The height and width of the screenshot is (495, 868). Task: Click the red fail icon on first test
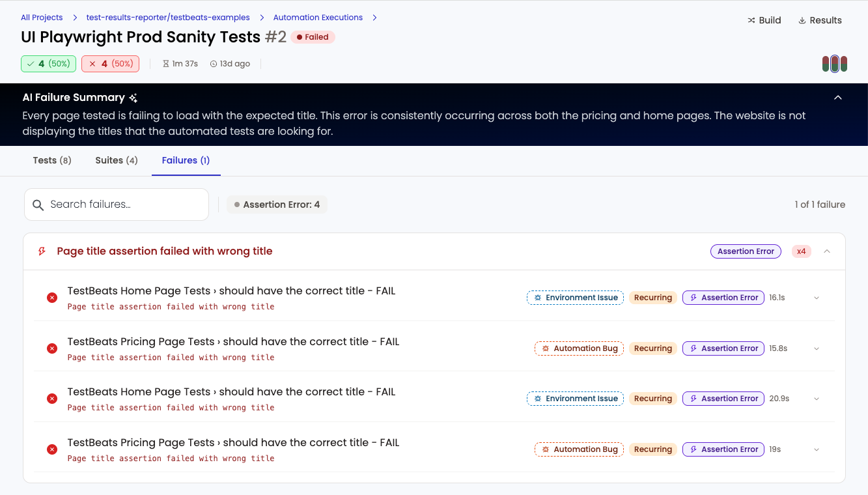pyautogui.click(x=52, y=298)
